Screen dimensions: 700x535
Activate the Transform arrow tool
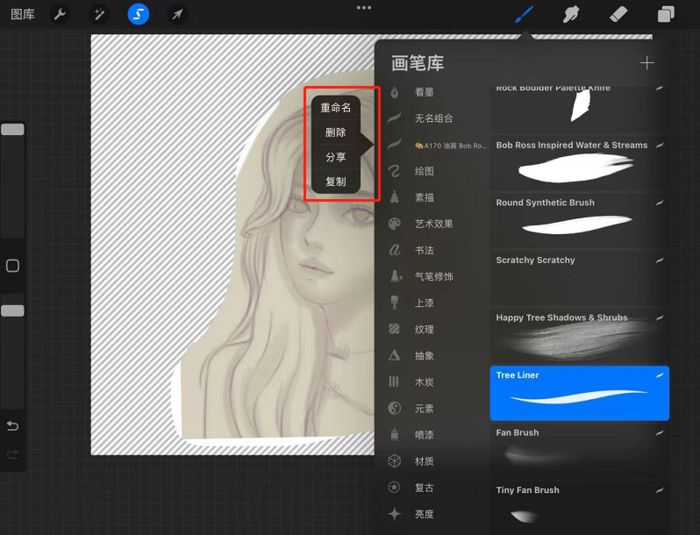coord(177,14)
